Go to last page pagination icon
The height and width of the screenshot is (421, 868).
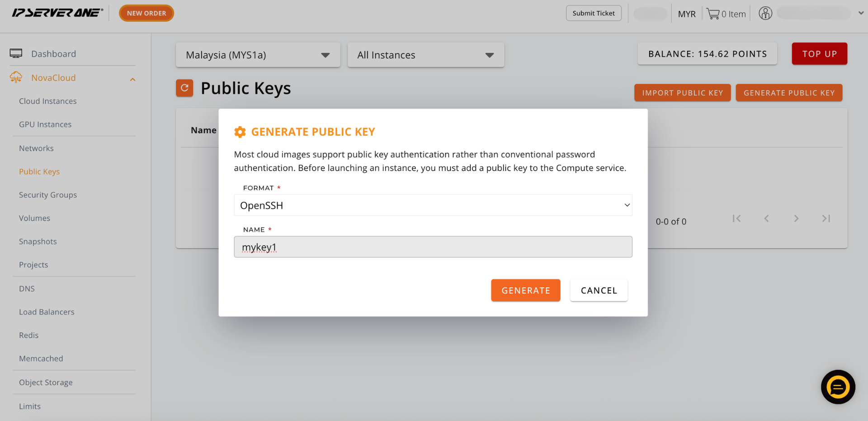[x=826, y=218]
